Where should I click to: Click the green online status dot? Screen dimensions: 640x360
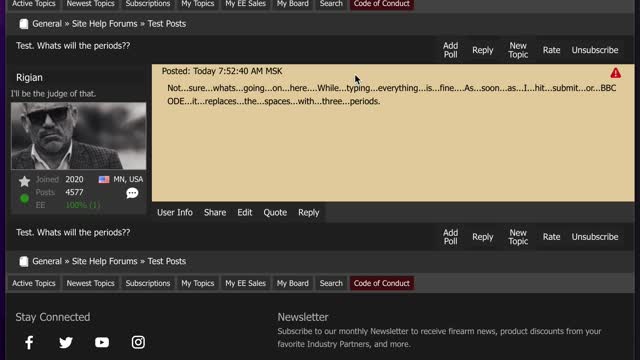click(x=24, y=198)
